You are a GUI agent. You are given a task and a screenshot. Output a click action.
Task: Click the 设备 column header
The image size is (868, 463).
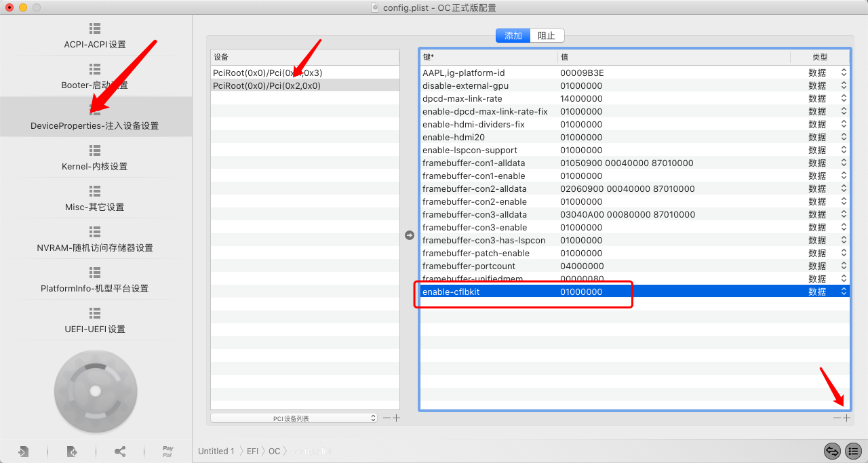click(305, 57)
